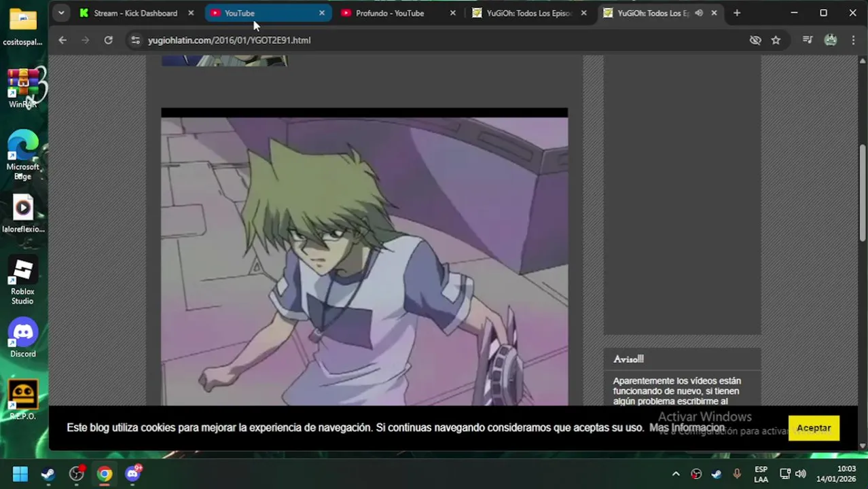Image resolution: width=868 pixels, height=489 pixels.
Task: Switch to the YouTube tab
Action: pyautogui.click(x=268, y=13)
